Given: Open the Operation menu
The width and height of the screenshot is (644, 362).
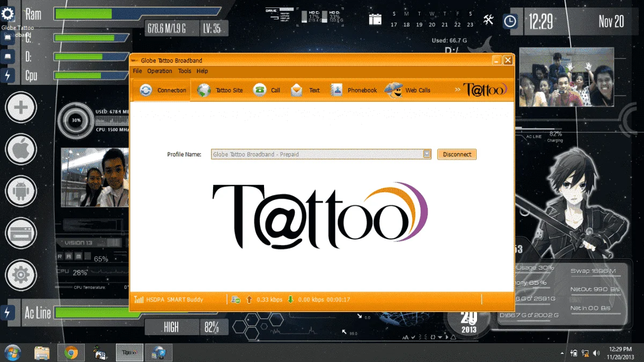Looking at the screenshot, I should pyautogui.click(x=160, y=71).
